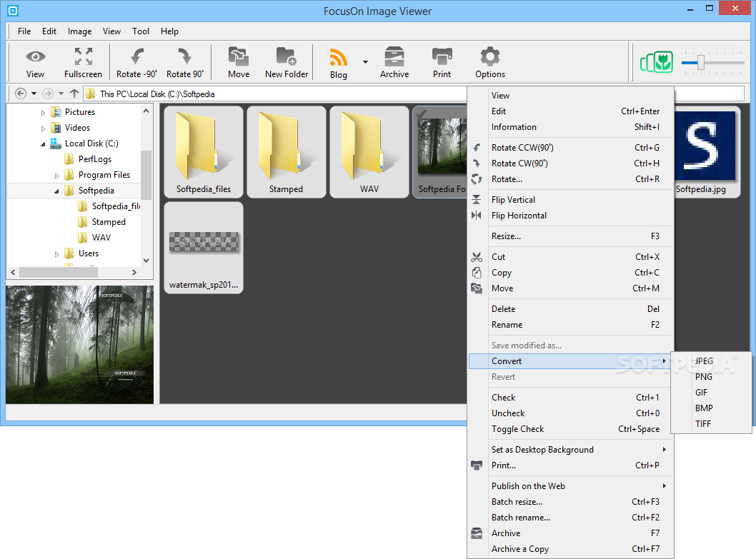Choose TIFF conversion format
Viewport: 756px width, 559px height.
[712, 424]
